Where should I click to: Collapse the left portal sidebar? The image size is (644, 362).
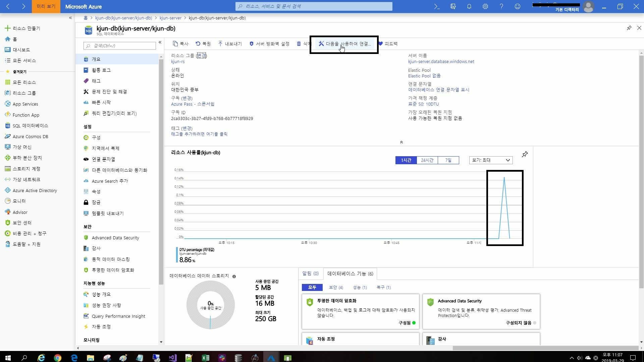(70, 18)
